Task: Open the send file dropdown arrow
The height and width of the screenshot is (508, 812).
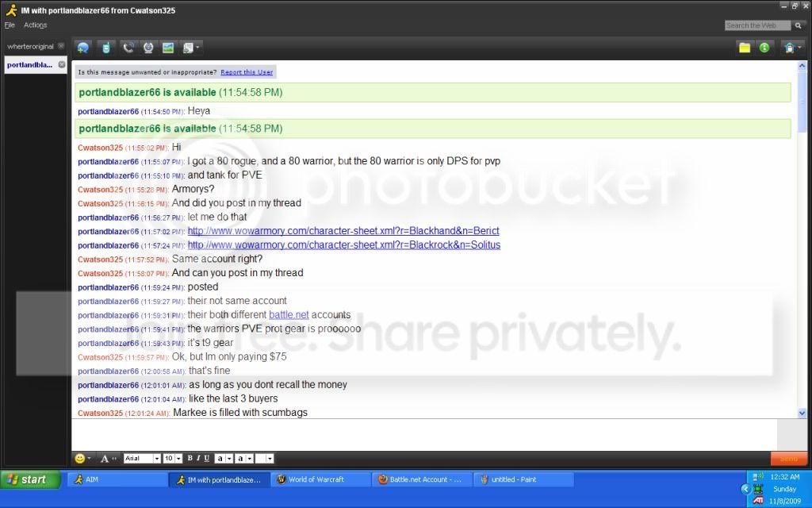Action: click(197, 48)
